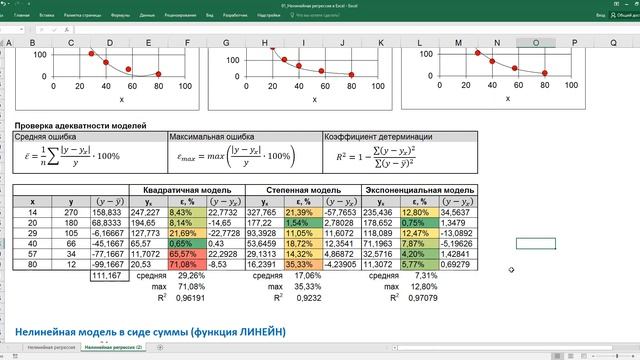Click the Общий доступ share button
The image size is (640, 360).
tap(626, 15)
